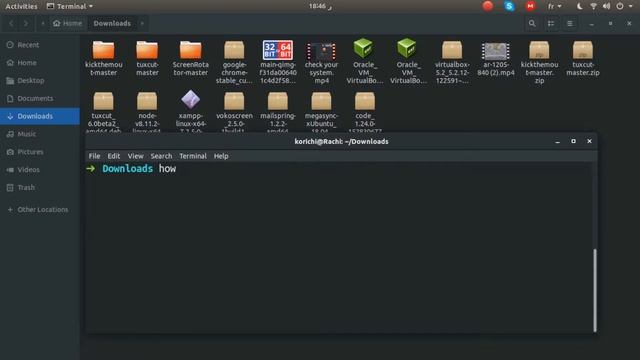Open Music in the sidebar
This screenshot has height=360, width=640.
40,134
